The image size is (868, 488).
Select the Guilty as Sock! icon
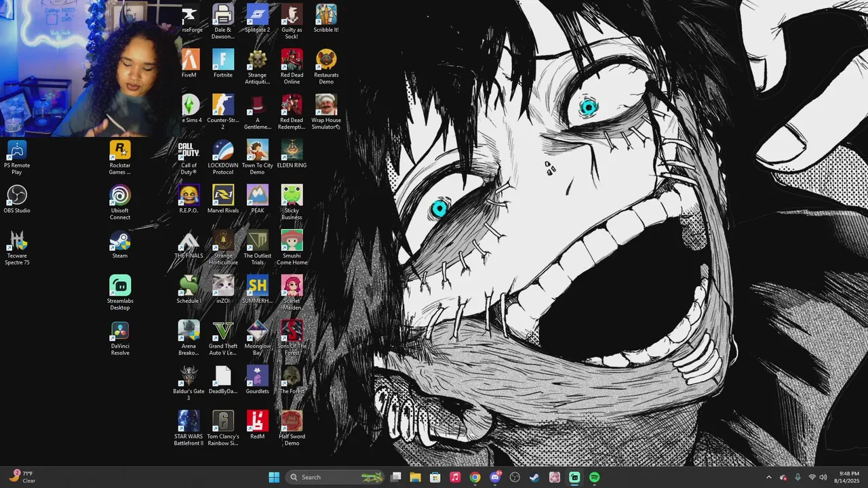point(292,21)
